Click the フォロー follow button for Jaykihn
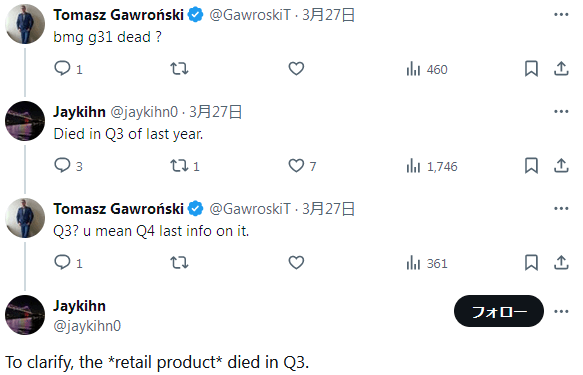Screen dimensions: 583x375 (499, 311)
